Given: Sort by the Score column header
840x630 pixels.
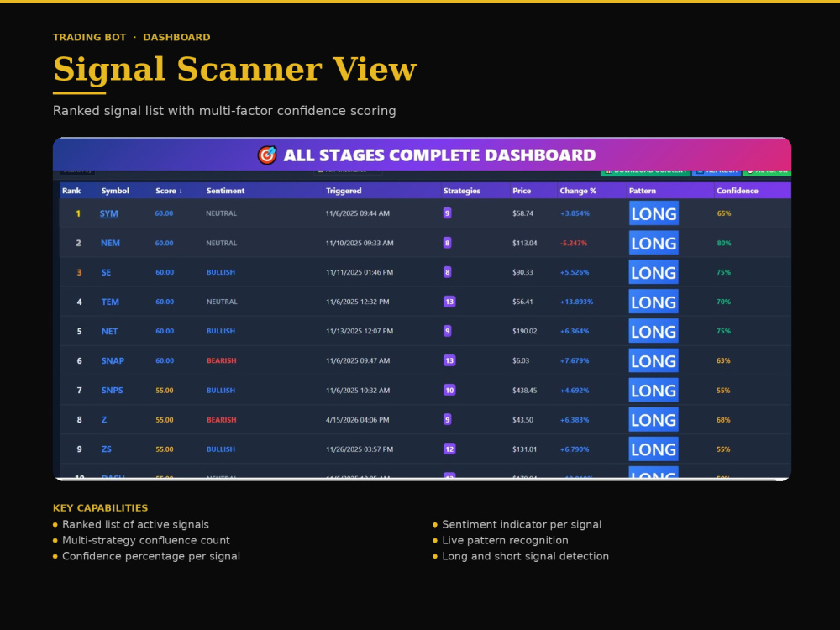Looking at the screenshot, I should [x=169, y=191].
